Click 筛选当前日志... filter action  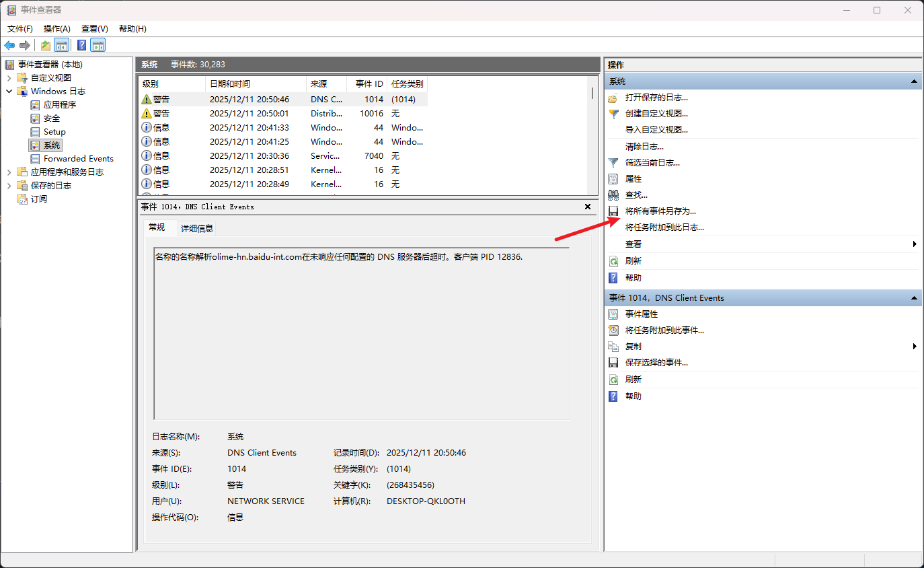pos(652,162)
